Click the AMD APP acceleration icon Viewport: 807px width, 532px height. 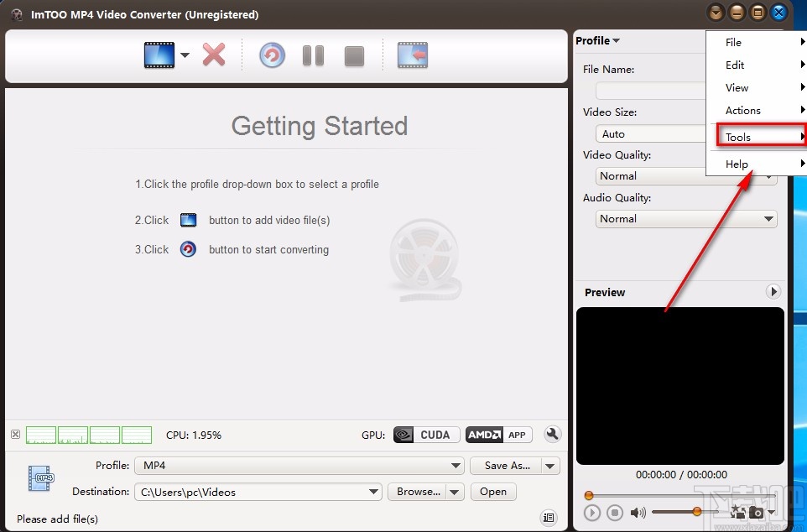click(498, 435)
